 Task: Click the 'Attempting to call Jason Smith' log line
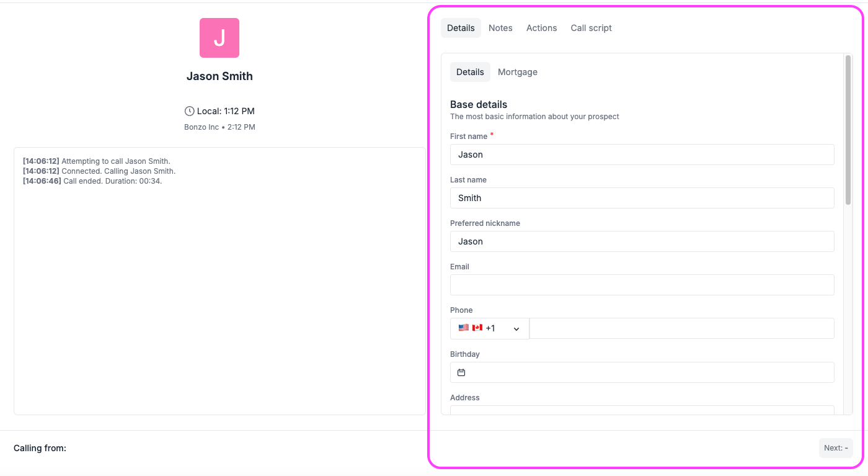(97, 161)
